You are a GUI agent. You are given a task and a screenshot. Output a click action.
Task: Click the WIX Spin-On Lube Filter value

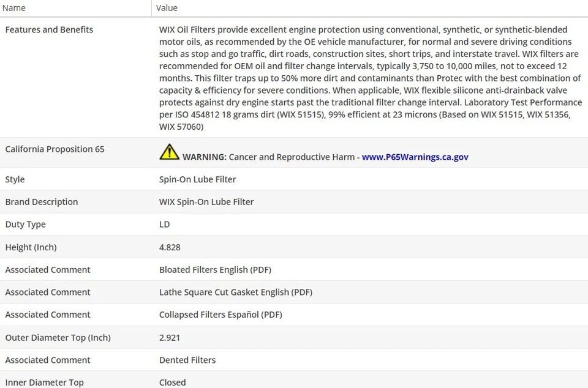(x=206, y=202)
